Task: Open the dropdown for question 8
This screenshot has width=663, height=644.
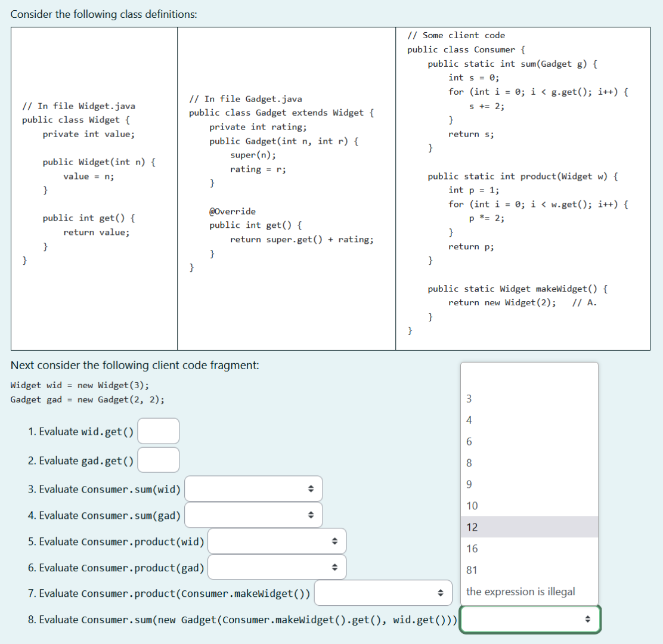Action: [x=529, y=619]
